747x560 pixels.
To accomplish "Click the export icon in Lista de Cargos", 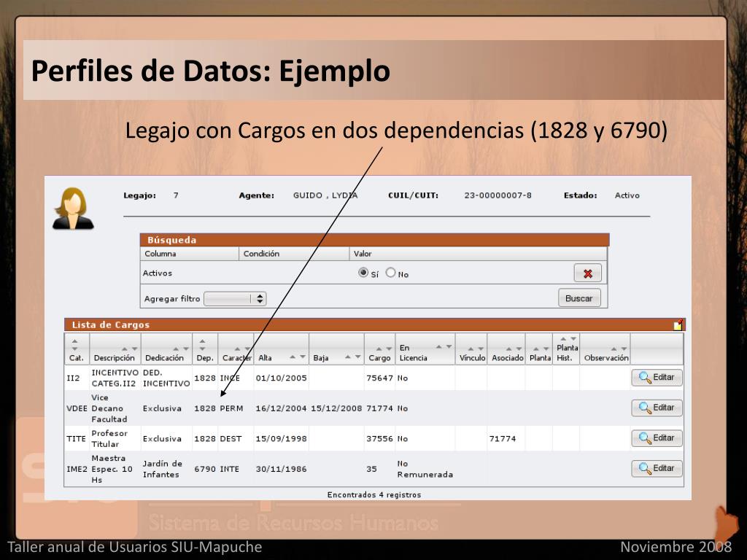I will [678, 324].
